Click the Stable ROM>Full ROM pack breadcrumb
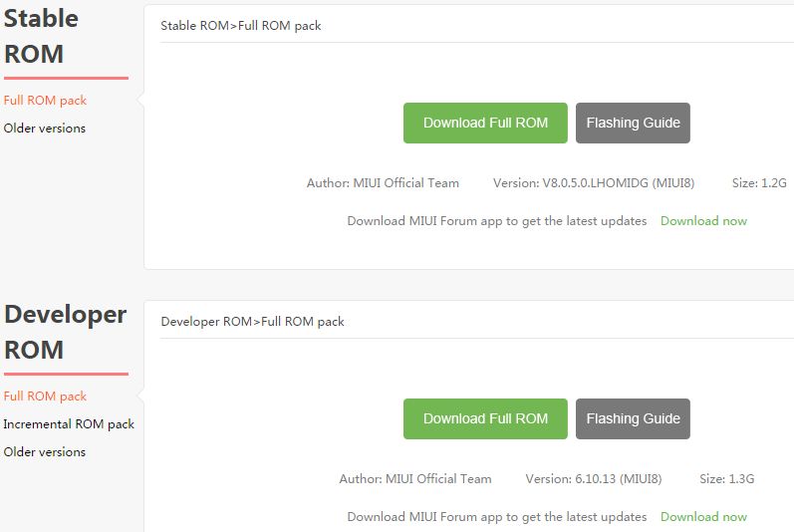This screenshot has width=794, height=532. 241,26
